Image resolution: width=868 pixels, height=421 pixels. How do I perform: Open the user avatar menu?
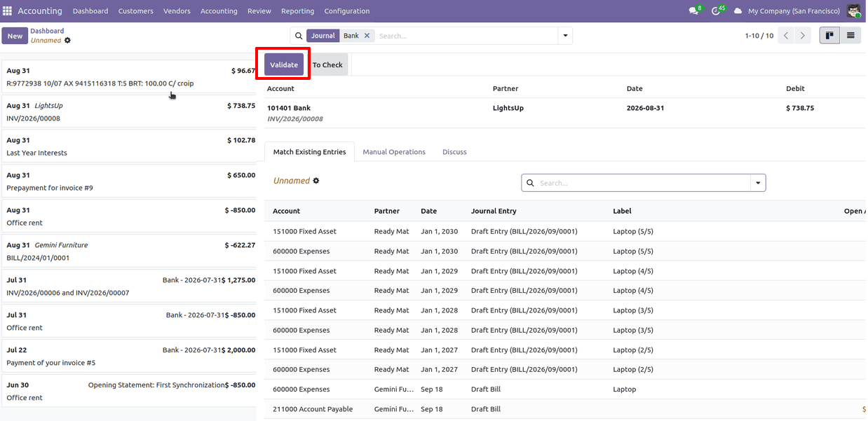853,11
